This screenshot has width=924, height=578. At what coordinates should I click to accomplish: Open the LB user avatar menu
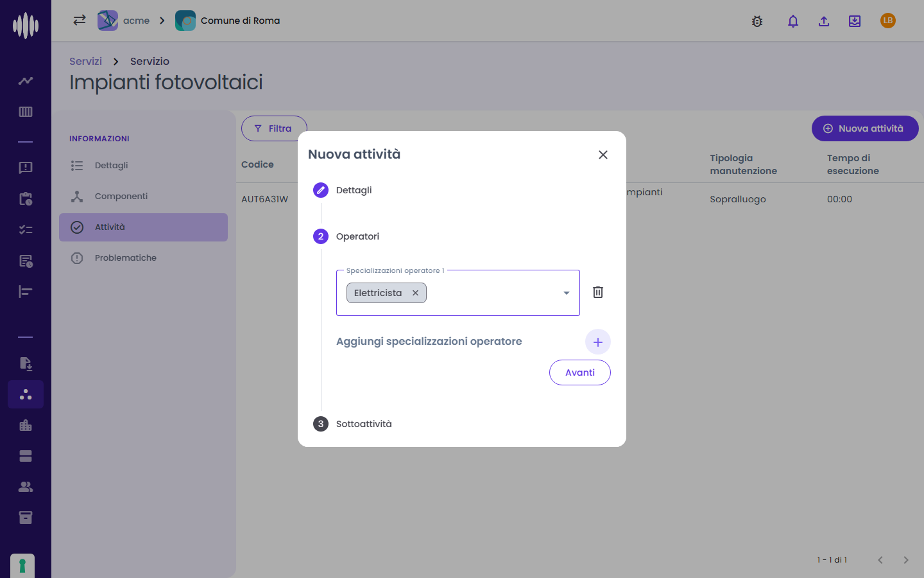click(888, 21)
